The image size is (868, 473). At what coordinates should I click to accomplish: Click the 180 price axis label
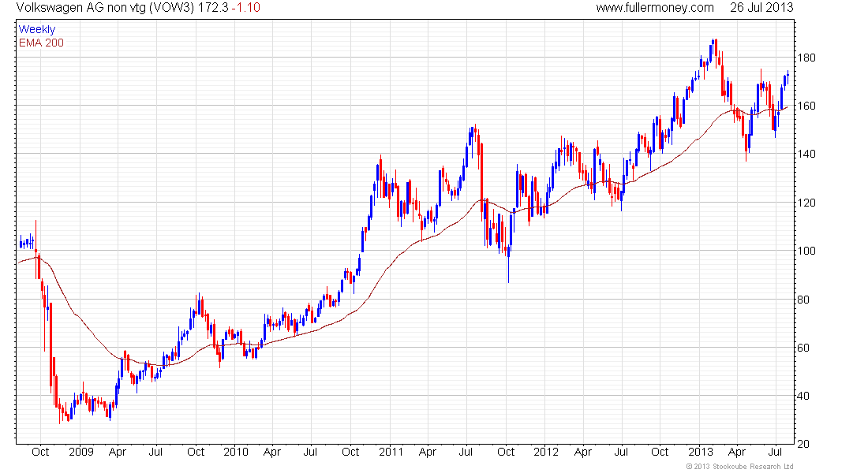(x=806, y=58)
